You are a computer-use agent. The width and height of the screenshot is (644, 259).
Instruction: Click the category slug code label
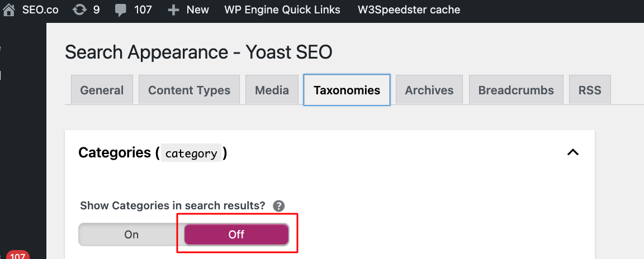(191, 154)
